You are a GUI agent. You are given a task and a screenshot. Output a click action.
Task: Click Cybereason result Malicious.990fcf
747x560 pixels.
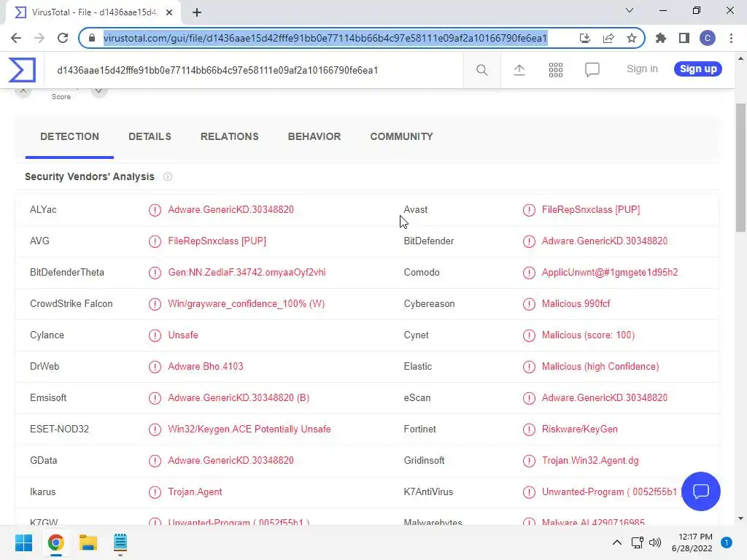pyautogui.click(x=576, y=304)
